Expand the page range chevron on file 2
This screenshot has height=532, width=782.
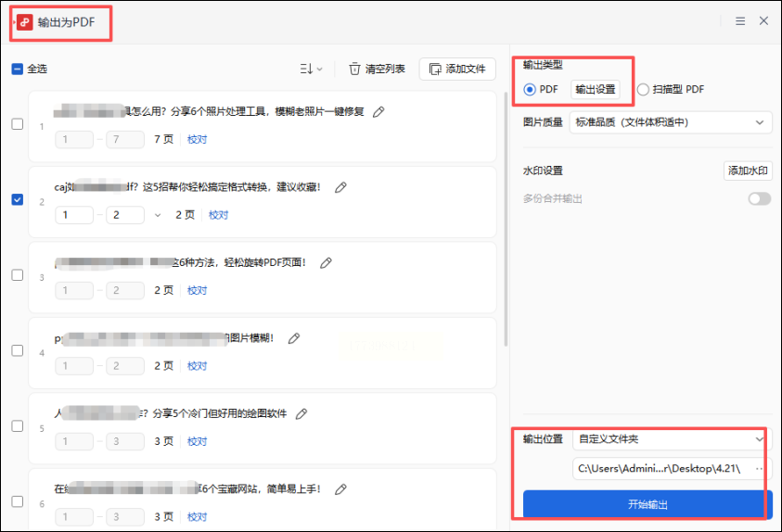pyautogui.click(x=157, y=215)
